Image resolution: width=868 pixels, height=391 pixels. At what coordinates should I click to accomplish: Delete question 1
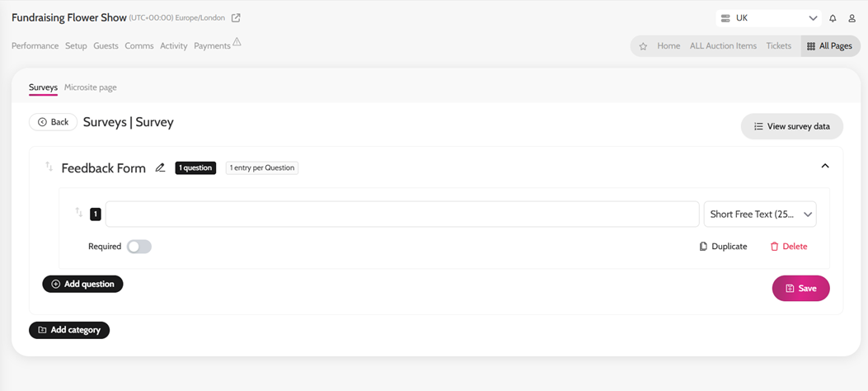pos(788,247)
